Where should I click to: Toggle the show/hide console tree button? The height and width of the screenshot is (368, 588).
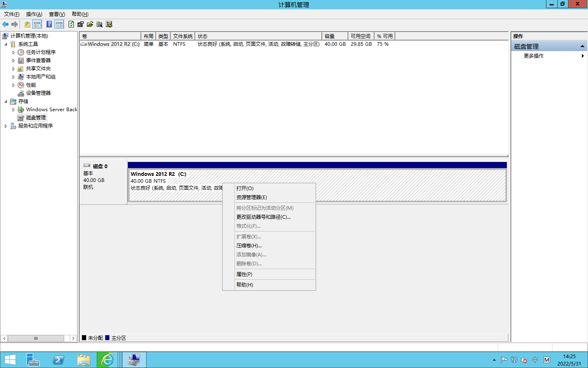37,25
